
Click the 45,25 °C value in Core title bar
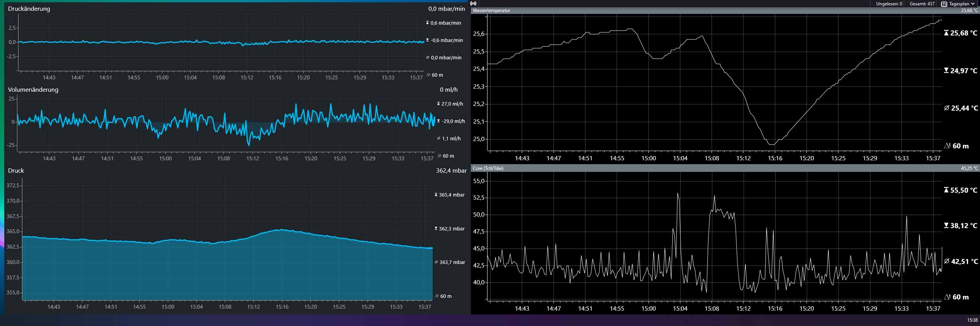[x=970, y=168]
